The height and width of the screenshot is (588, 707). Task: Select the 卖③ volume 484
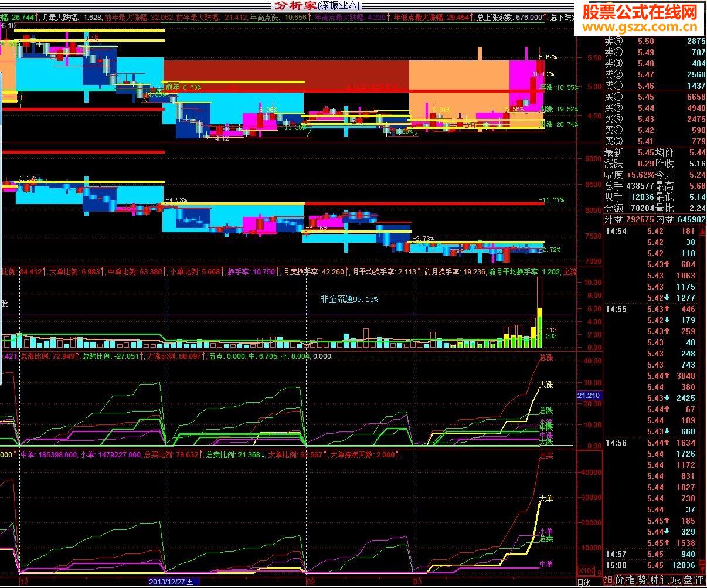pyautogui.click(x=698, y=63)
